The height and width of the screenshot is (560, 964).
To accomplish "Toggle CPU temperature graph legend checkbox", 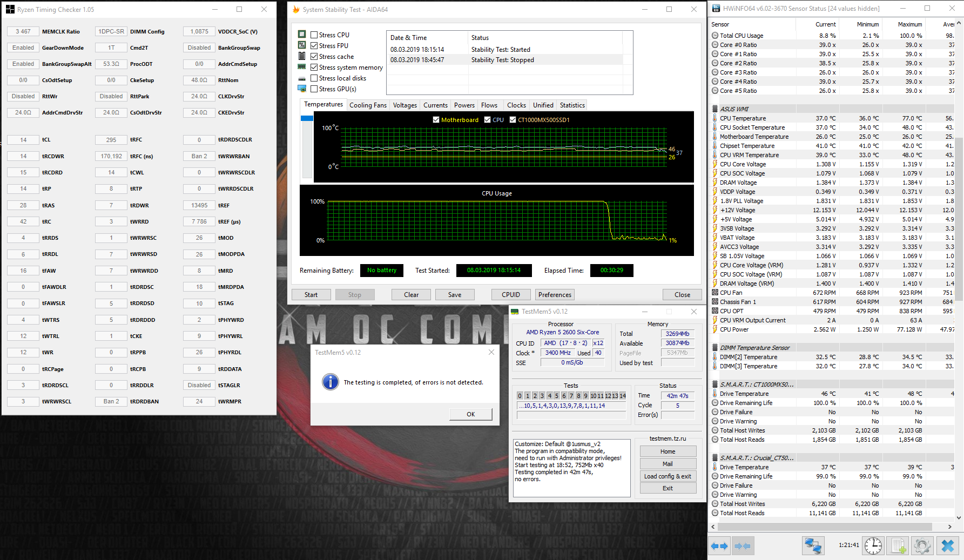I will [x=487, y=120].
